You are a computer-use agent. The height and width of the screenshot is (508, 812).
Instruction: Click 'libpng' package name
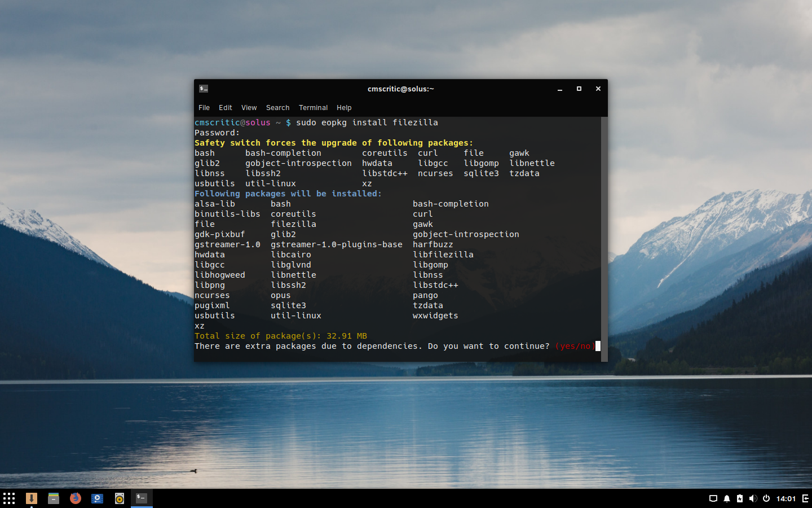click(x=210, y=285)
